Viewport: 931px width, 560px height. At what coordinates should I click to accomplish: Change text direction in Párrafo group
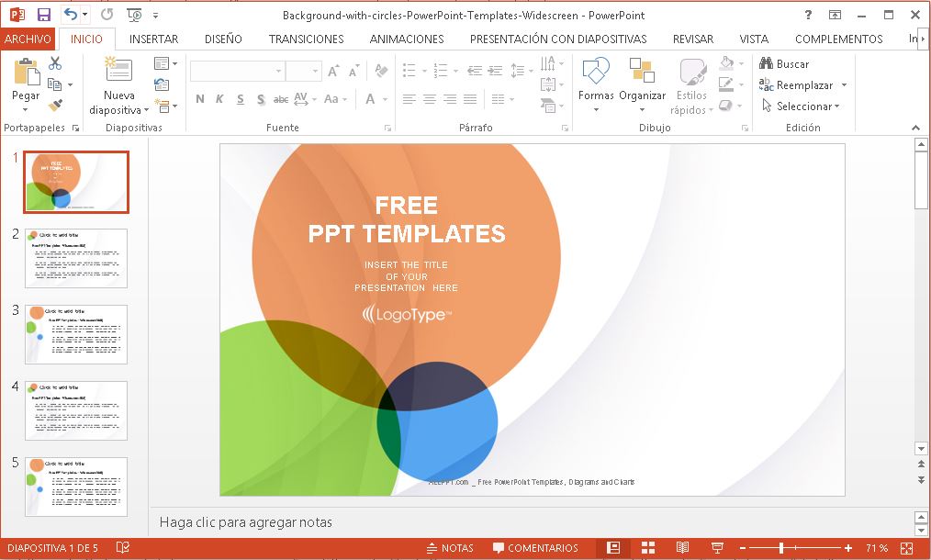(x=552, y=63)
